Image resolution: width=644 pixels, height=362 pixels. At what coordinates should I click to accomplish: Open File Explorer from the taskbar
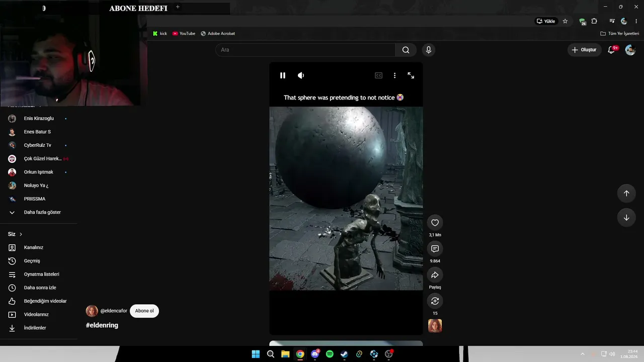(x=285, y=354)
